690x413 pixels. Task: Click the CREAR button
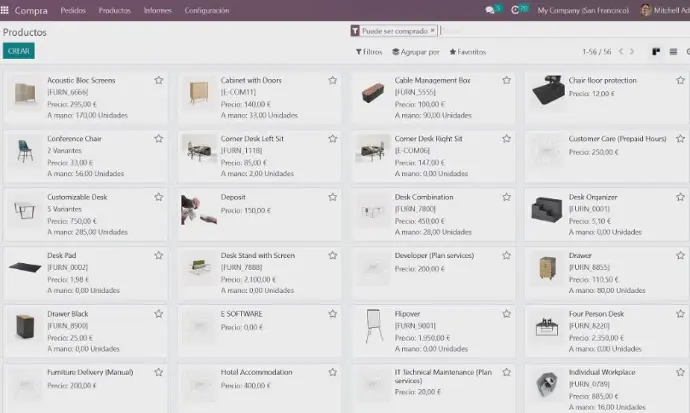[x=18, y=51]
